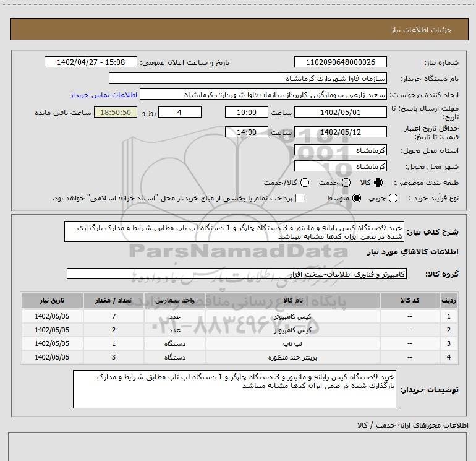Image resolution: width=476 pixels, height=461 pixels.
Task: Select the پرینتر چند منظوره item
Action: coord(292,358)
